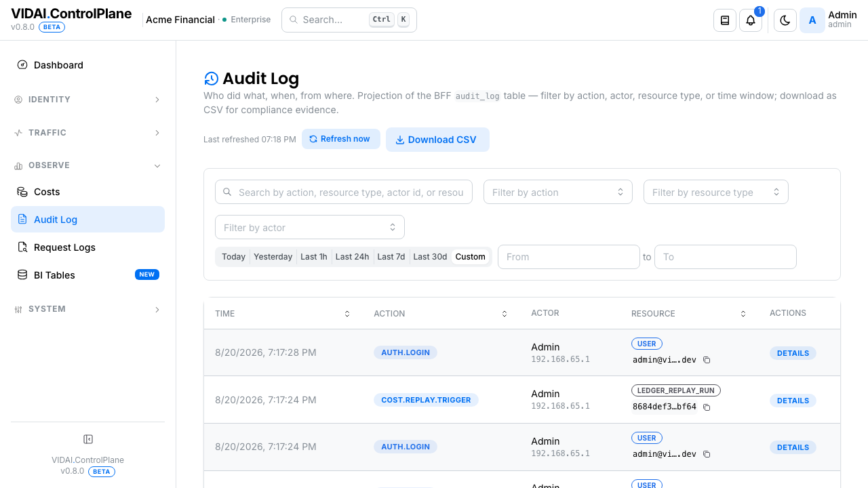The height and width of the screenshot is (488, 868).
Task: Copy resource id in the 7:17:24 PM AUTH.LOGIN row
Action: click(x=707, y=454)
